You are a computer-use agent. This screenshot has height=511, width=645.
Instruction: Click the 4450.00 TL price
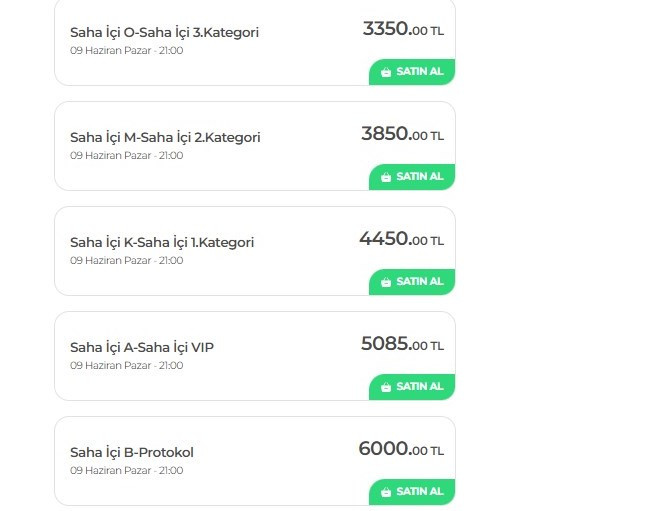(x=401, y=239)
